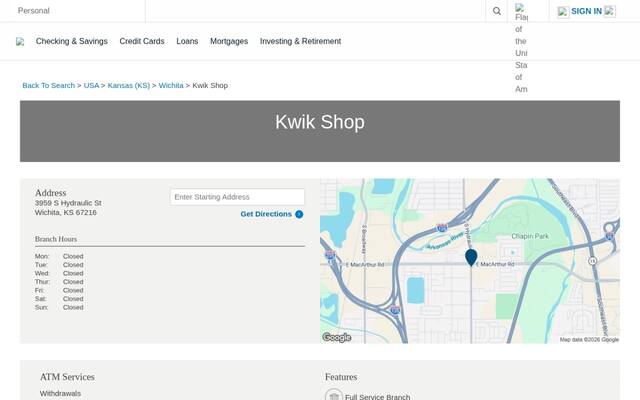This screenshot has height=400, width=640.
Task: Click the Full Service Branch feature icon
Action: [333, 395]
